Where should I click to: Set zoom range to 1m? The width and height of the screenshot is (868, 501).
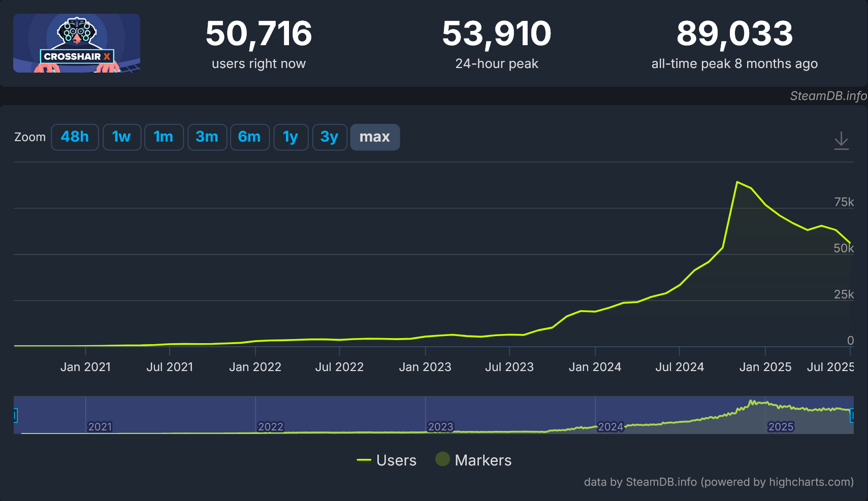[x=164, y=137]
